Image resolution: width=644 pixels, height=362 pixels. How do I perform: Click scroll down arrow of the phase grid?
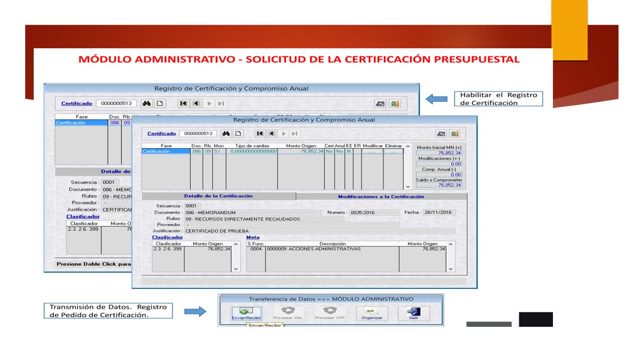408,186
